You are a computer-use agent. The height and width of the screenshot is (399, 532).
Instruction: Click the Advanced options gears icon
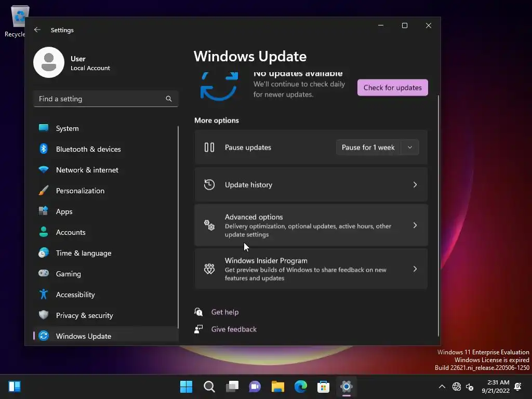click(209, 225)
